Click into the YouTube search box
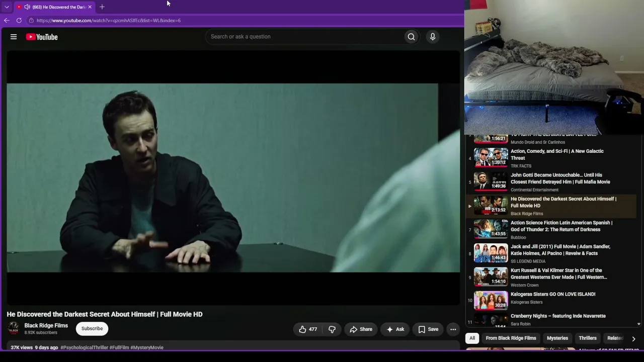This screenshot has height=362, width=644. [305, 37]
